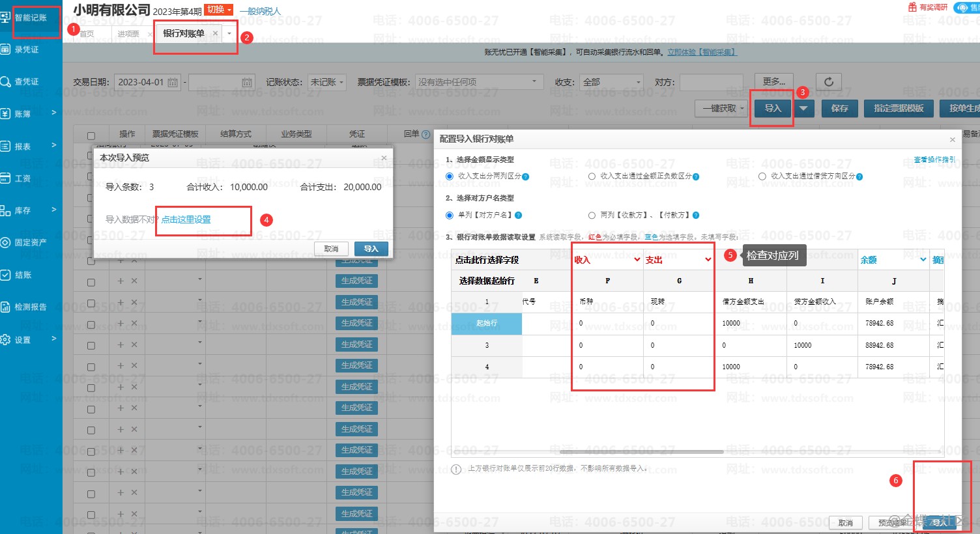Choose 两列【收款方】、【付款方】 radio option
The width and height of the screenshot is (980, 534).
(592, 216)
